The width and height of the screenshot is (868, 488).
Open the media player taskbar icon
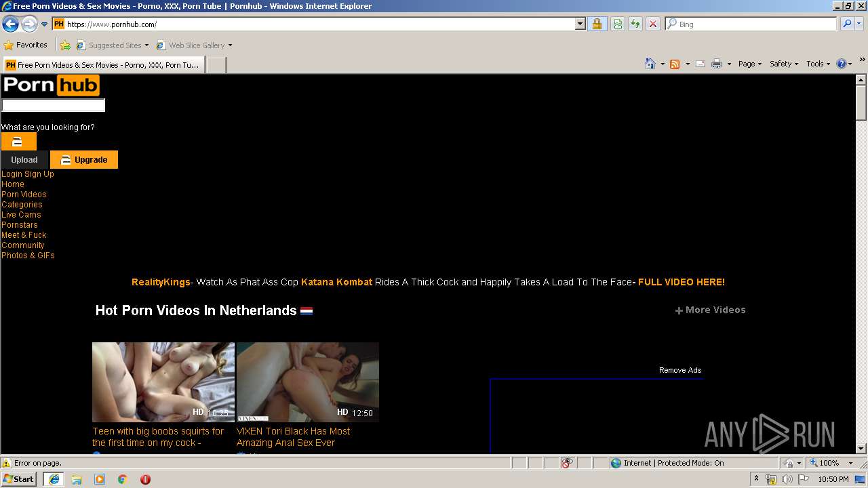click(100, 479)
